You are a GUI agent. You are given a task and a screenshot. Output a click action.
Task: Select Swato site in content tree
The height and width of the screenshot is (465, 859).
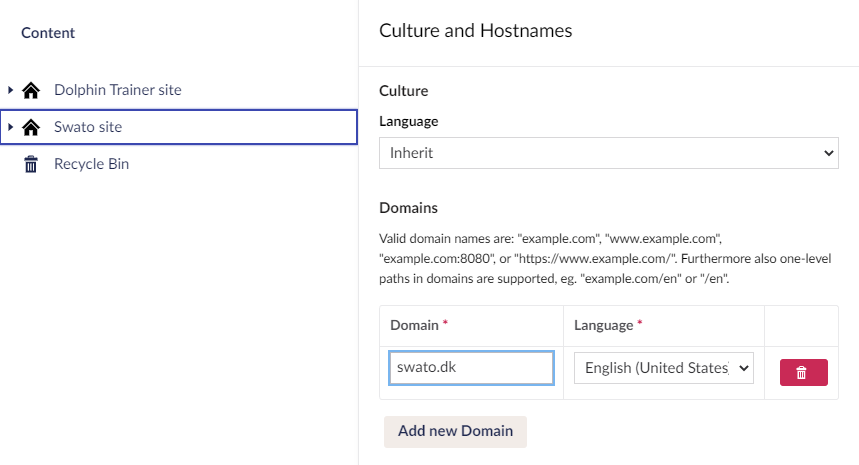click(88, 127)
